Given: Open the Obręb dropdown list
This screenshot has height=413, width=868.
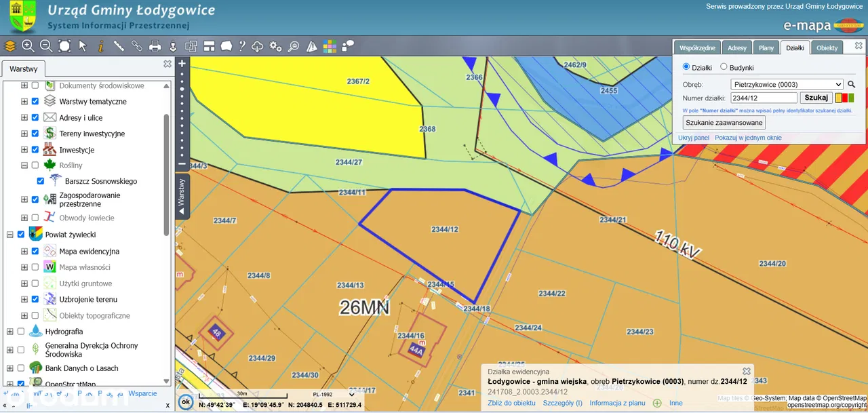Looking at the screenshot, I should 787,85.
